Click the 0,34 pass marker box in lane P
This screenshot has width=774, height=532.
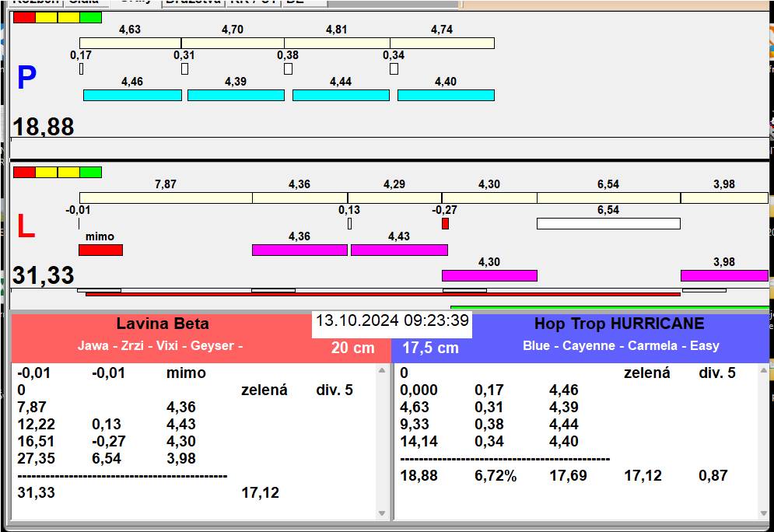click(394, 69)
